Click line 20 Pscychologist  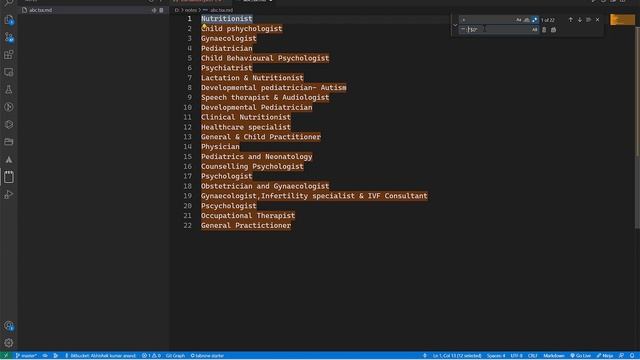pyautogui.click(x=229, y=206)
